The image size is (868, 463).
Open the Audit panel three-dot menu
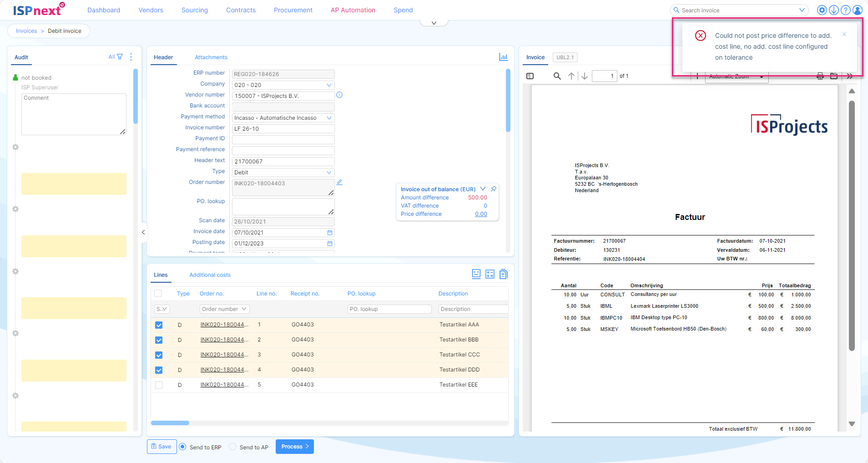click(131, 57)
